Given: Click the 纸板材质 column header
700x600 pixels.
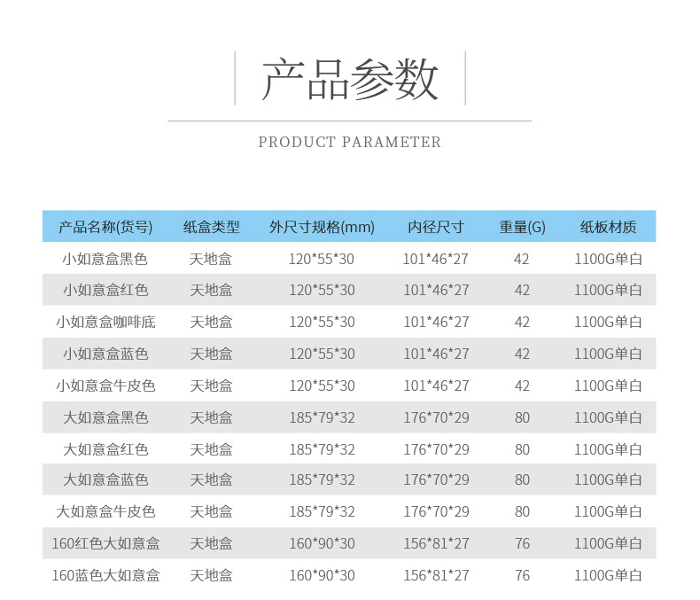Looking at the screenshot, I should tap(608, 227).
